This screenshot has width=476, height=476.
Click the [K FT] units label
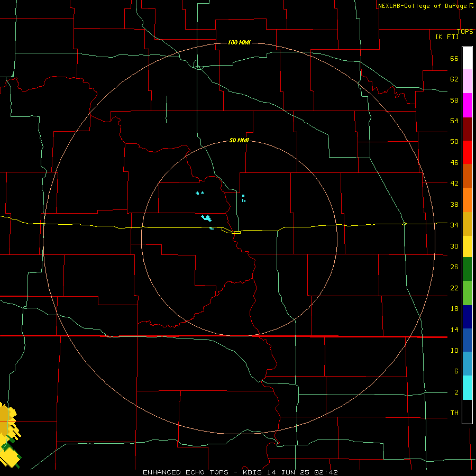tap(447, 36)
